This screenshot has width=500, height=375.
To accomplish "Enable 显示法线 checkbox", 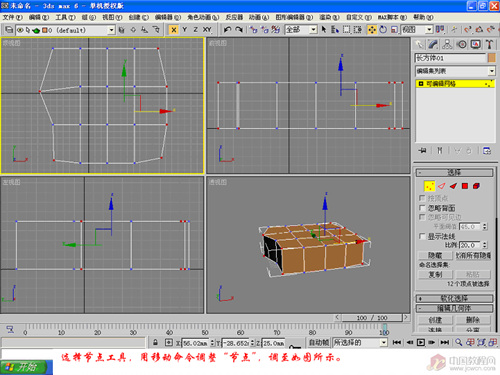I will (422, 236).
